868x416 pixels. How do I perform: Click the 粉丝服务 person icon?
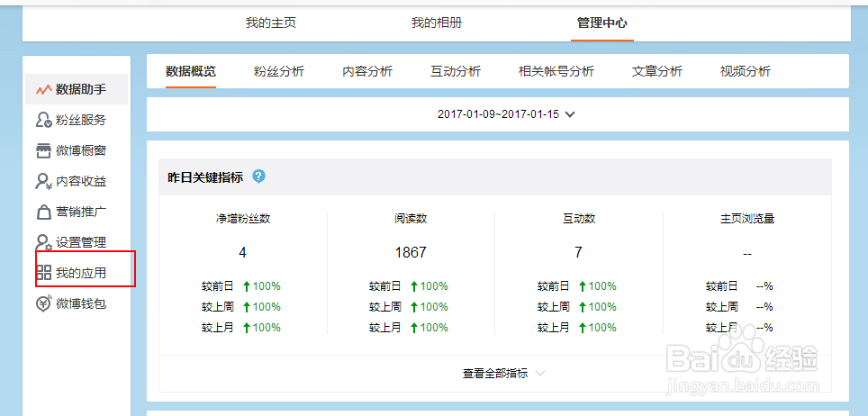coord(43,120)
